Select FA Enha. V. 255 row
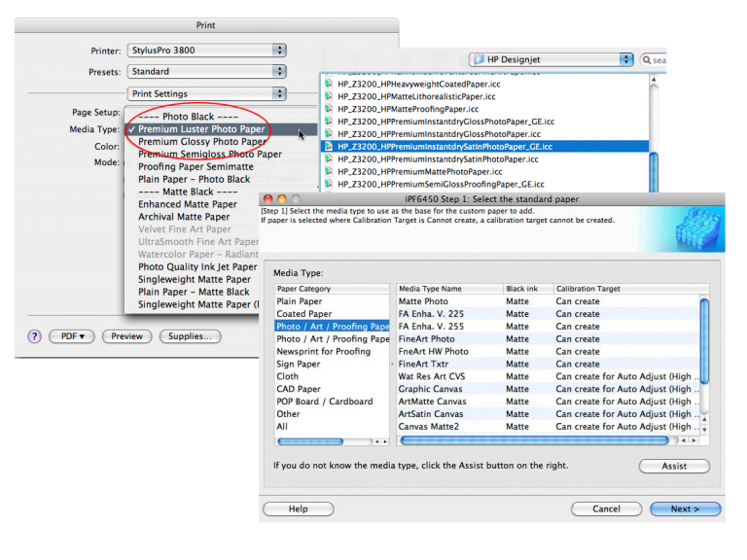The width and height of the screenshot is (747, 560). click(548, 327)
